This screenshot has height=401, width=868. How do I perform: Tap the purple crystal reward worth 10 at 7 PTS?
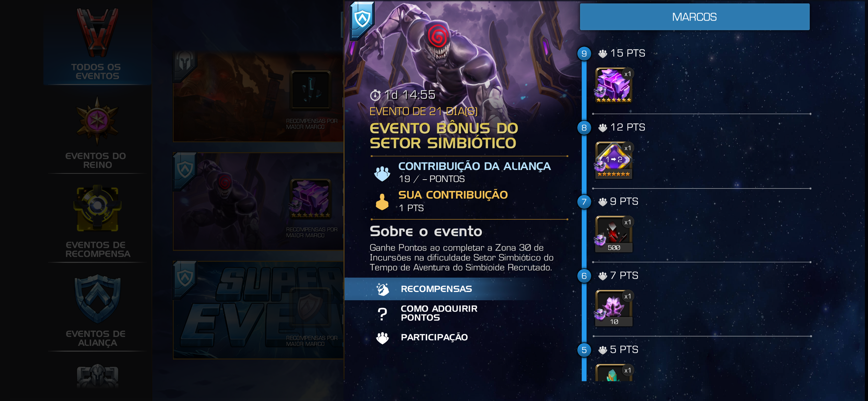614,308
